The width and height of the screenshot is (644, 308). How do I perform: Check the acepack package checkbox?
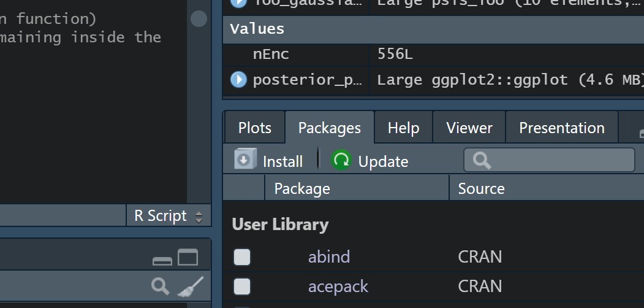coord(242,286)
